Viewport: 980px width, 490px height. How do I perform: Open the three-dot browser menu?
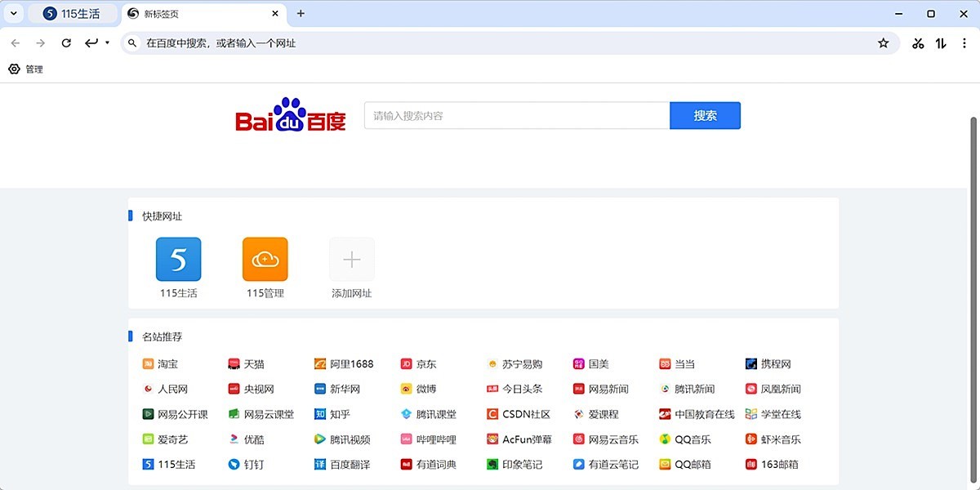coord(964,43)
